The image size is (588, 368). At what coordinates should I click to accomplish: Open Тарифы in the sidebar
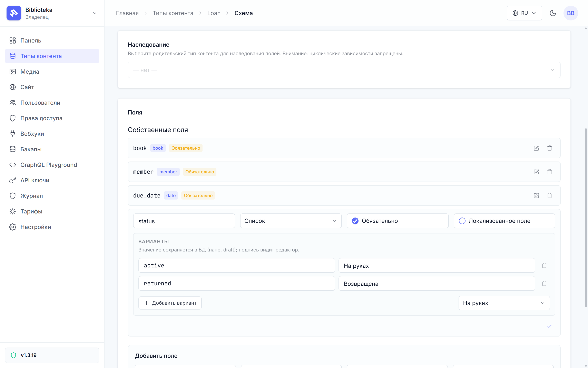tap(52, 212)
